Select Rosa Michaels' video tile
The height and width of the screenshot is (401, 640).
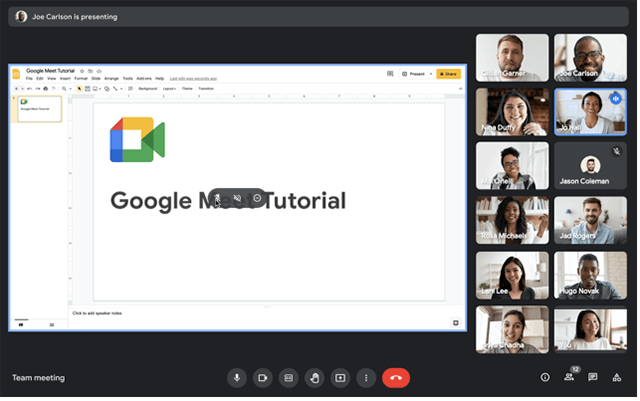512,221
